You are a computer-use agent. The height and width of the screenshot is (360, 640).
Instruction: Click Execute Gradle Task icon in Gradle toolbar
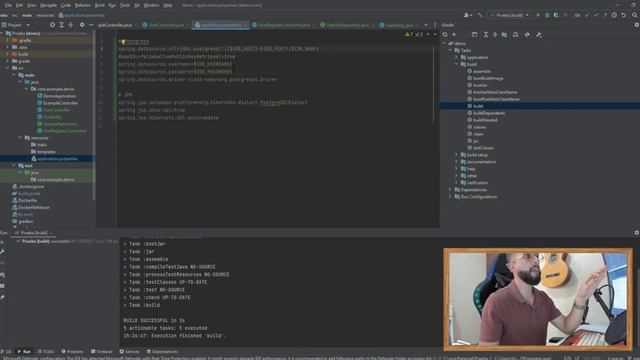(474, 35)
